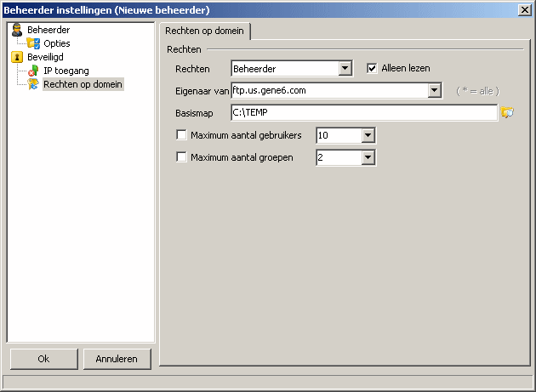The width and height of the screenshot is (536, 392).
Task: Click the 'Eigenaar van' label
Action: coord(202,91)
